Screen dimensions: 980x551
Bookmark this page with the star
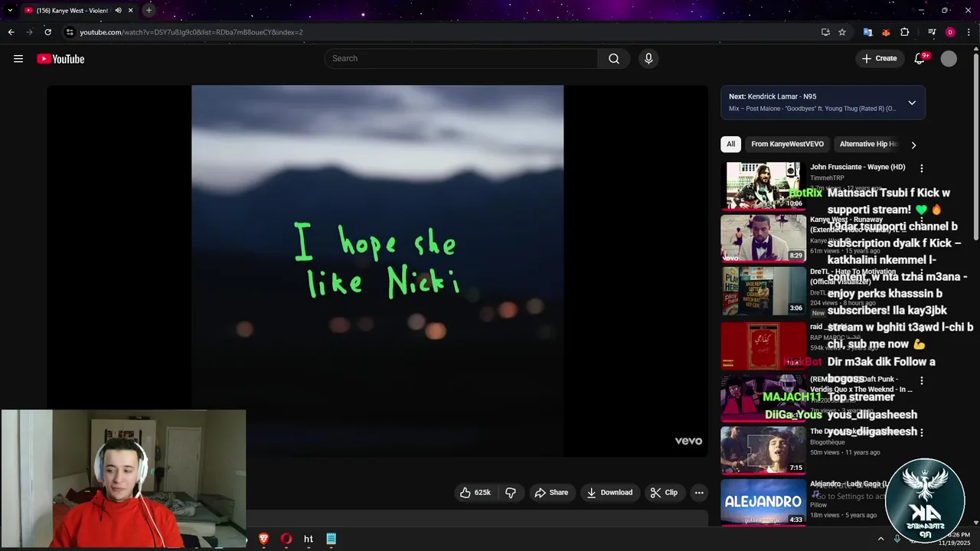coord(842,32)
